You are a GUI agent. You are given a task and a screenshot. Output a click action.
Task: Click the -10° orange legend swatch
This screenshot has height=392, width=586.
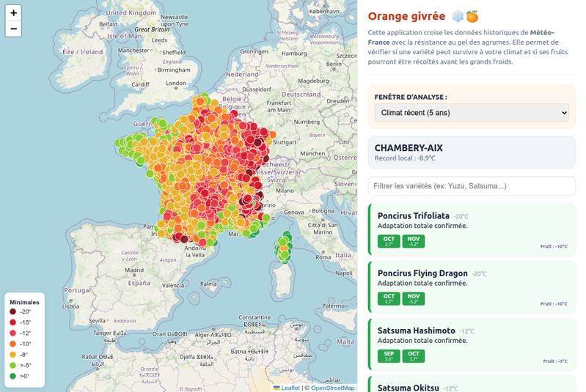pyautogui.click(x=12, y=344)
